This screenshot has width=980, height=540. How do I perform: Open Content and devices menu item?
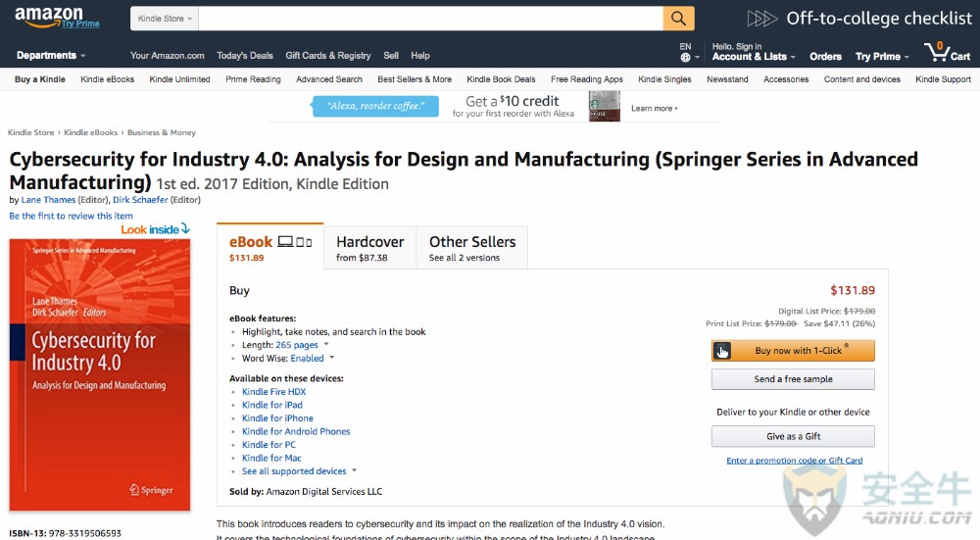[861, 79]
